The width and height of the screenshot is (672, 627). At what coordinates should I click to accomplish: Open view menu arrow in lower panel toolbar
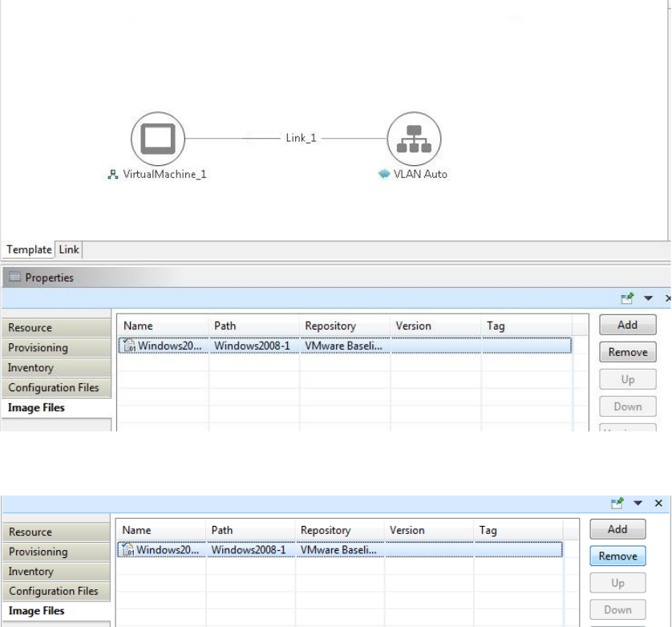pyautogui.click(x=640, y=503)
